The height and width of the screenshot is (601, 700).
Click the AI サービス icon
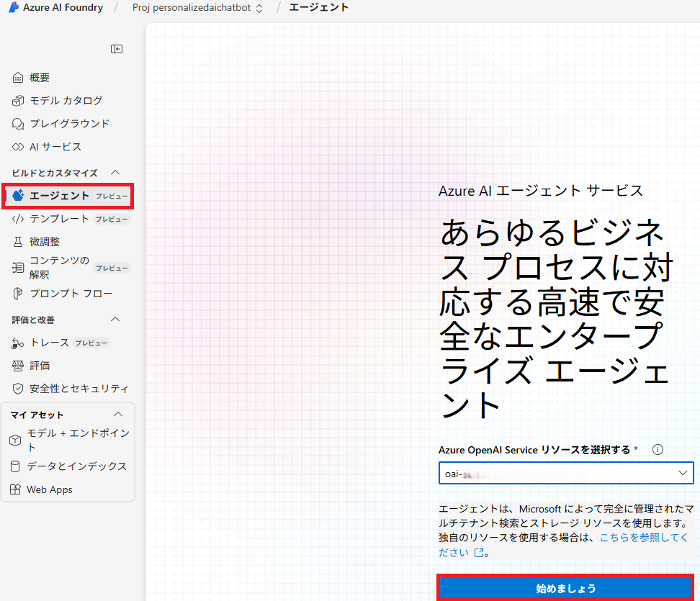18,147
